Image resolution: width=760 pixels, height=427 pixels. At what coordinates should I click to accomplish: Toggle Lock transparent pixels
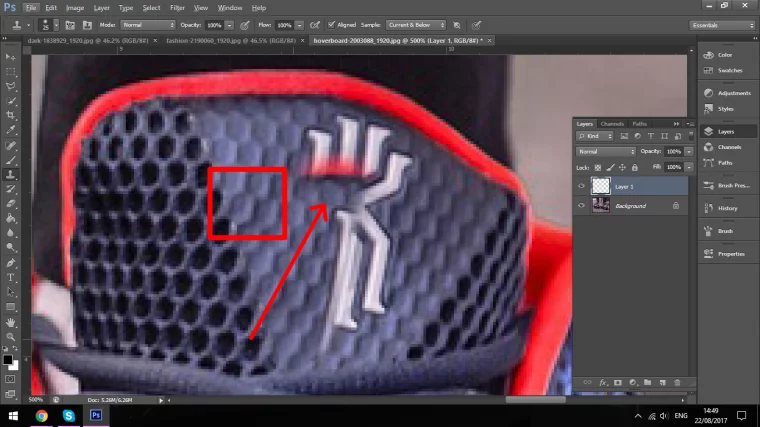[598, 168]
